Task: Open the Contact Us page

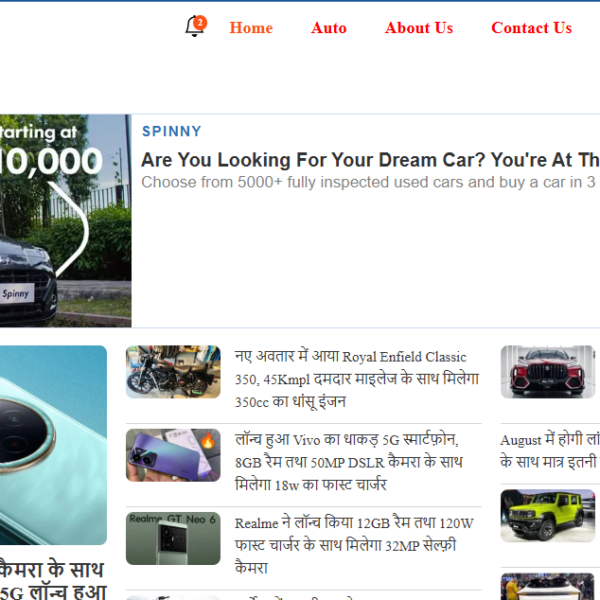Action: pyautogui.click(x=532, y=28)
